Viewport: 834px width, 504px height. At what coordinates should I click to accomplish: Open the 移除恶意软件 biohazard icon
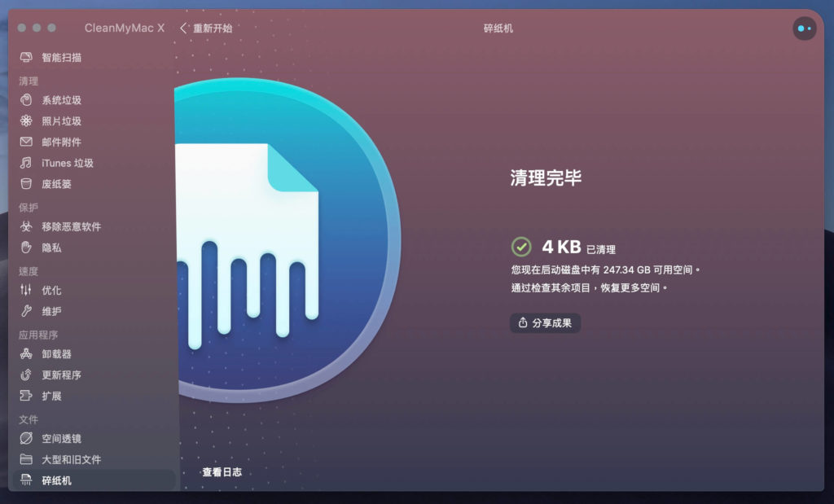coord(26,226)
